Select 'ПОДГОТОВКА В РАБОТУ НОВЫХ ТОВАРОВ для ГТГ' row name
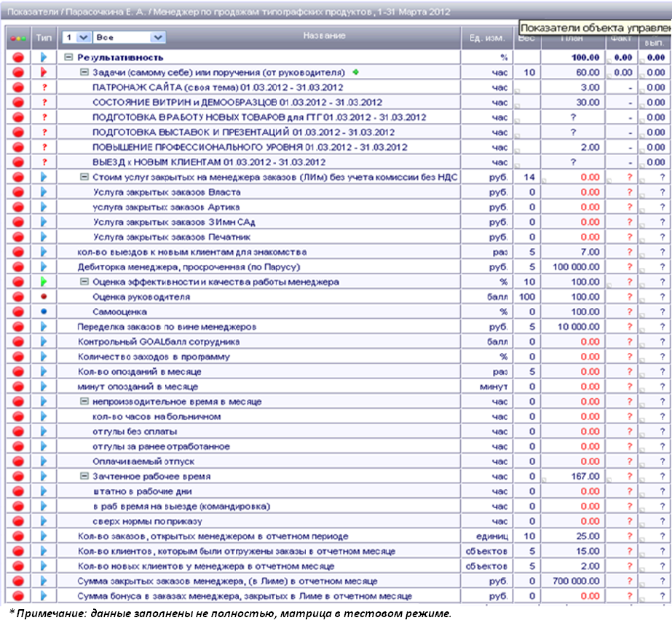672x623 pixels. click(x=259, y=117)
